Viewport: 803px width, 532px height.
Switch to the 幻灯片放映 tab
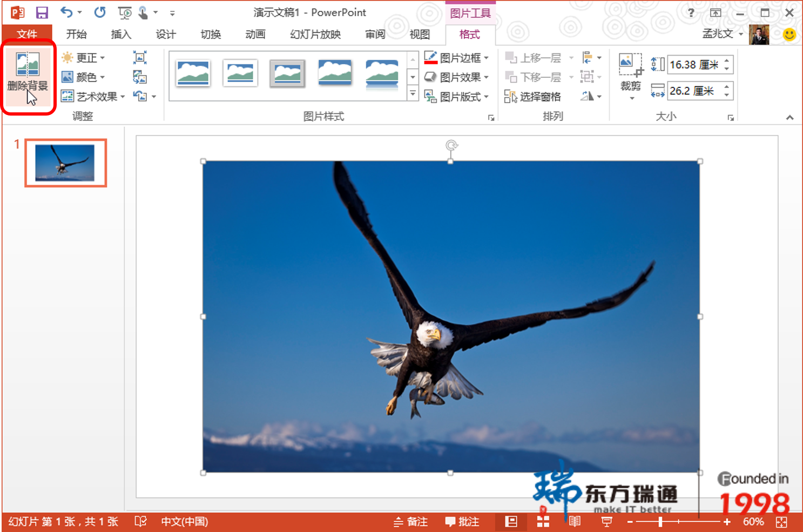pyautogui.click(x=315, y=34)
